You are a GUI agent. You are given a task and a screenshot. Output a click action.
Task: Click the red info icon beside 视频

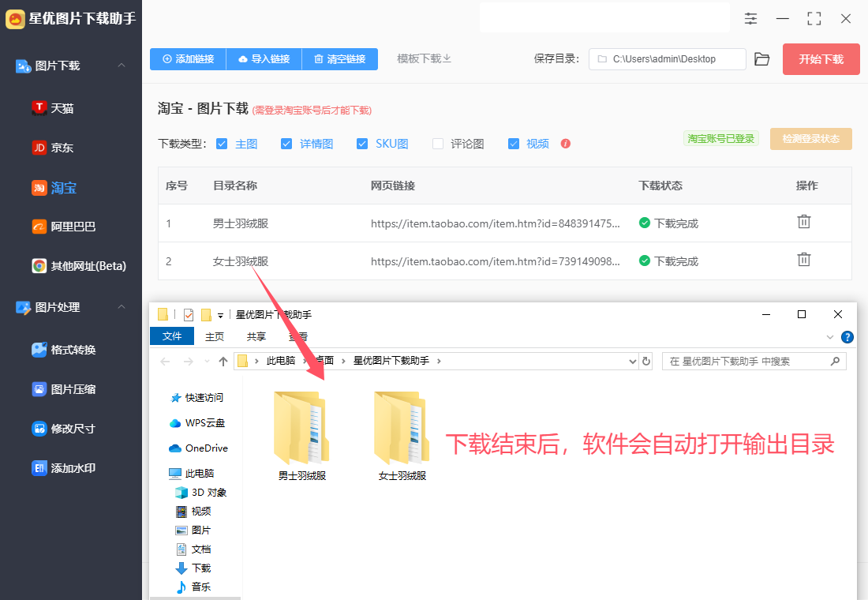click(565, 144)
